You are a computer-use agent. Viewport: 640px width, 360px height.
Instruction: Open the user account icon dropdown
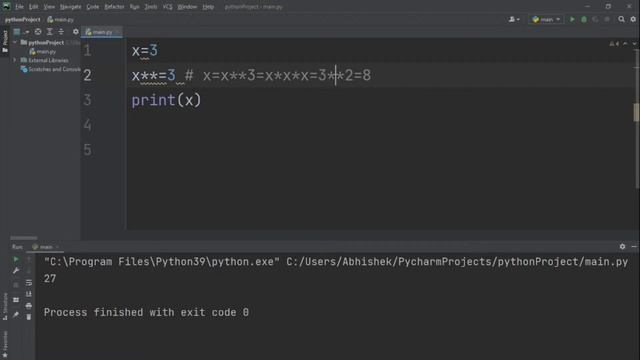click(x=514, y=19)
